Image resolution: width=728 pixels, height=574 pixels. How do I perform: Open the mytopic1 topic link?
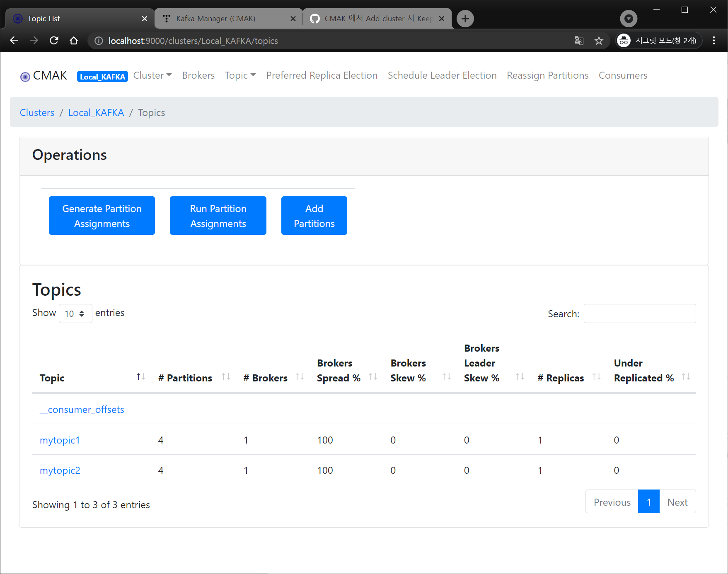click(x=60, y=440)
